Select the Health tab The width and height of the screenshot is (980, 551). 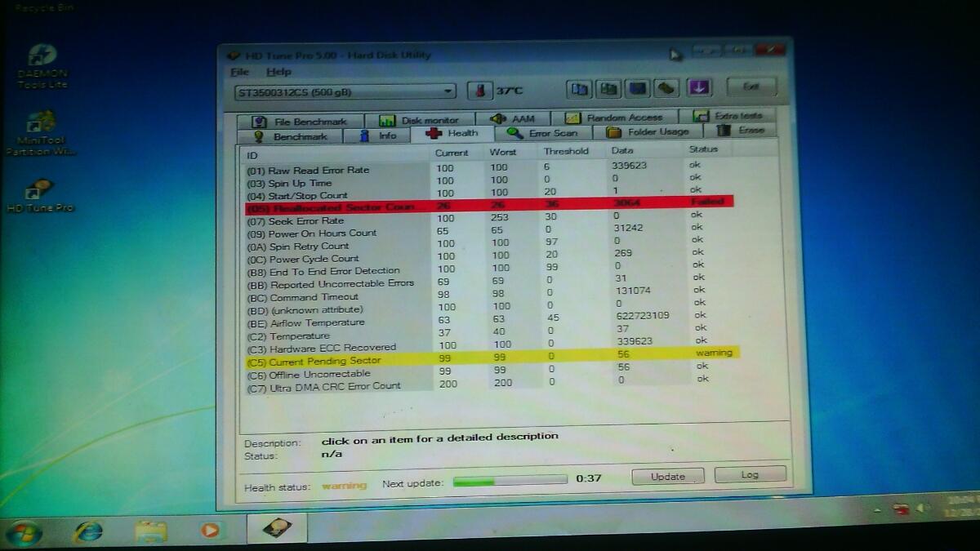tap(453, 133)
